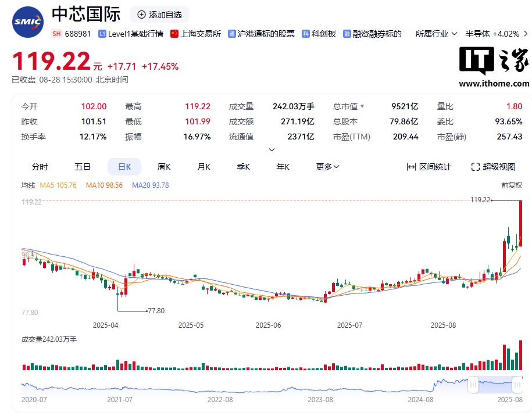The width and height of the screenshot is (532, 419).
Task: Click the 沪港通标的股票 badge icon
Action: [x=232, y=34]
